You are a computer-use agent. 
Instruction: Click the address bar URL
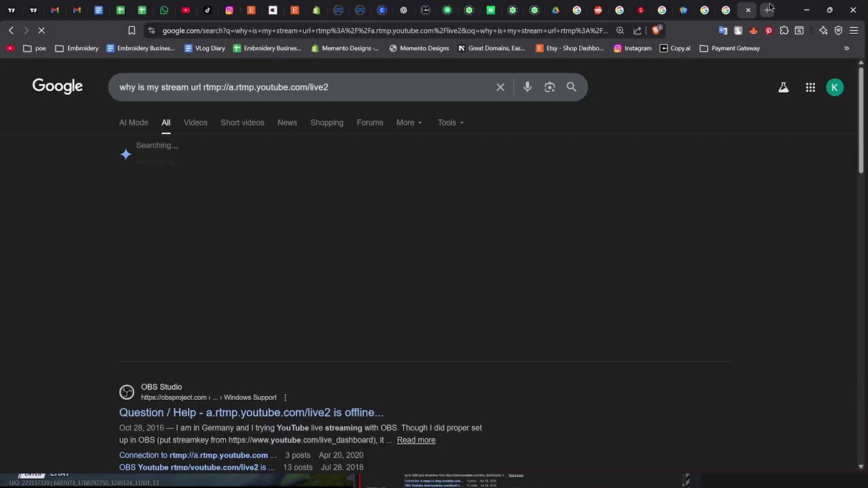click(x=385, y=30)
